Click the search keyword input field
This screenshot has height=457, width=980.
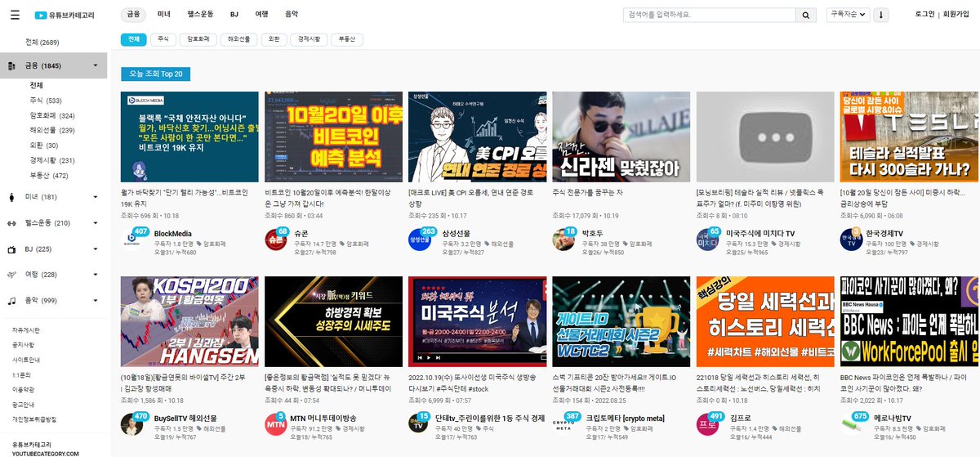[709, 15]
